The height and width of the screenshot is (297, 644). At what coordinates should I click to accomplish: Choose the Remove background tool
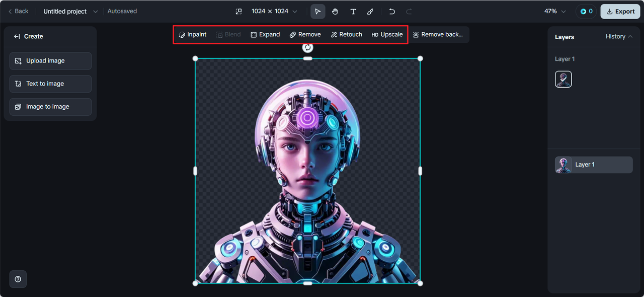click(x=438, y=35)
